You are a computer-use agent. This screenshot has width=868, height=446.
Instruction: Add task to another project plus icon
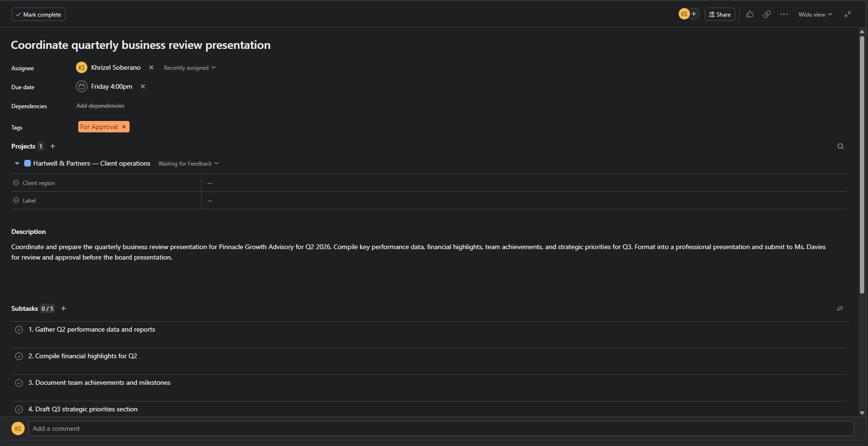[x=53, y=146]
